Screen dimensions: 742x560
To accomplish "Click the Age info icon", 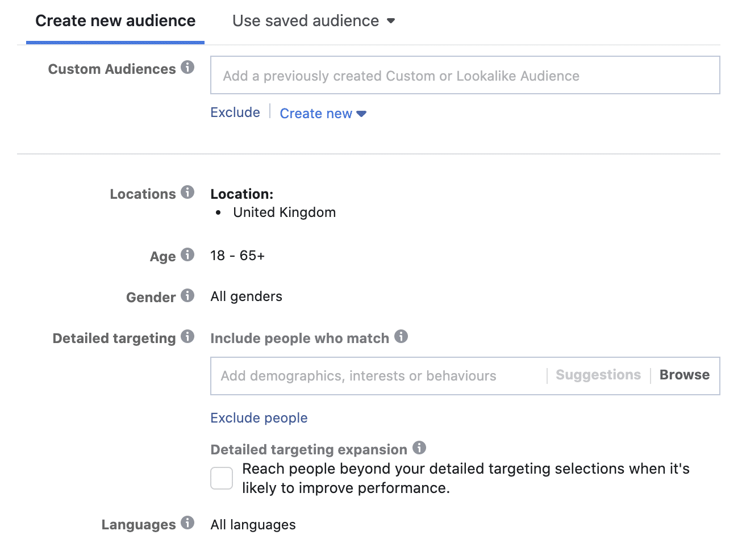I will click(x=187, y=253).
